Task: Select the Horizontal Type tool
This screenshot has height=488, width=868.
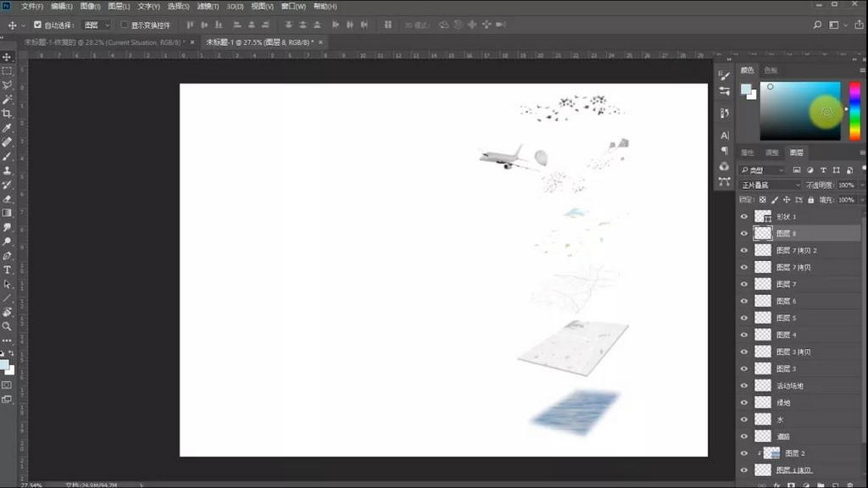Action: tap(7, 269)
